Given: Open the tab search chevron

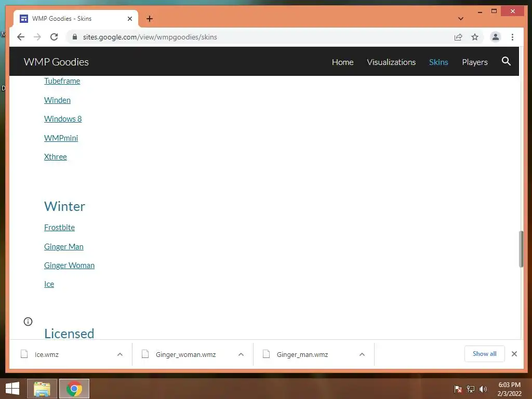Looking at the screenshot, I should (460, 19).
